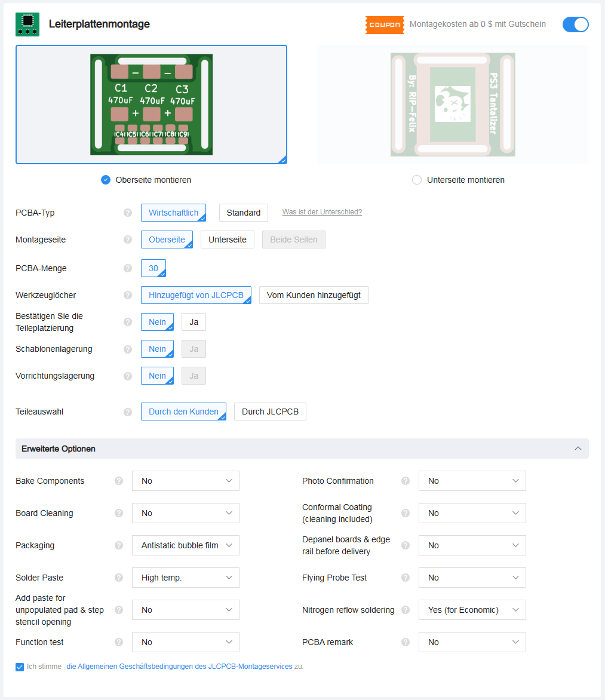Select the Unterseite montieren radio button
605x700 pixels.
417,180
